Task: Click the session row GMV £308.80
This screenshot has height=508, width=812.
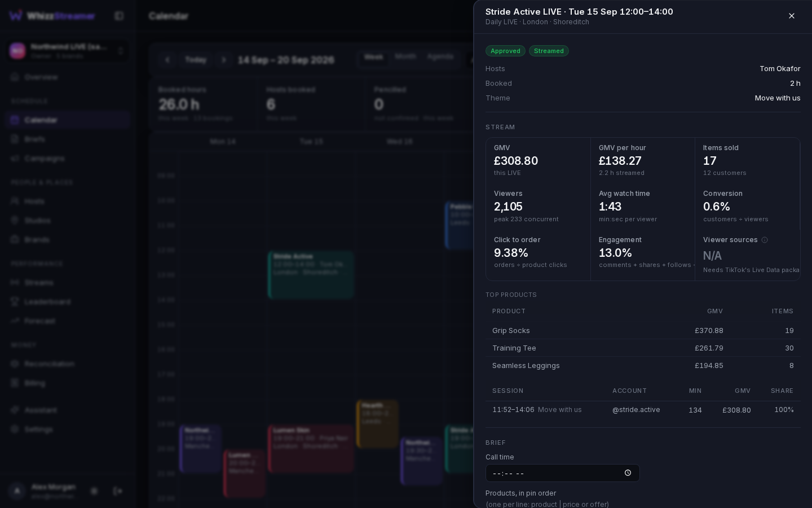Action: coord(736,410)
